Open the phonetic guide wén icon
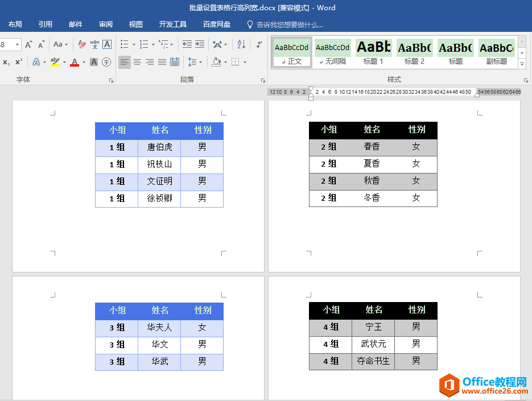Image resolution: width=532 pixels, height=401 pixels. [x=94, y=44]
